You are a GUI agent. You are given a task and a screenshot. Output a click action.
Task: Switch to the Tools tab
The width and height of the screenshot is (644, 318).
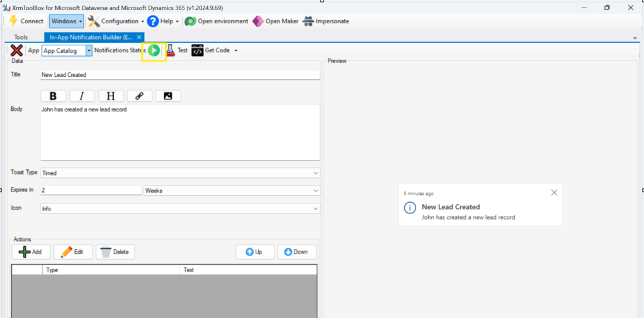pyautogui.click(x=21, y=37)
